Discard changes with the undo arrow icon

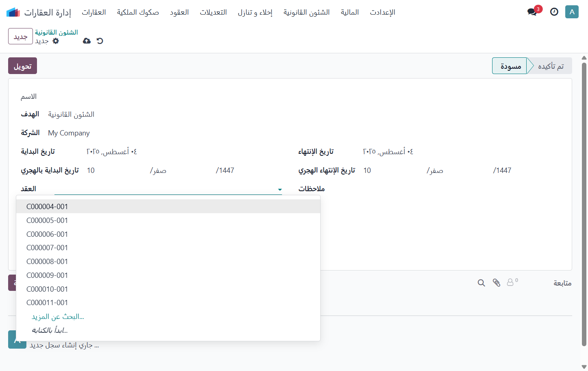(x=100, y=41)
